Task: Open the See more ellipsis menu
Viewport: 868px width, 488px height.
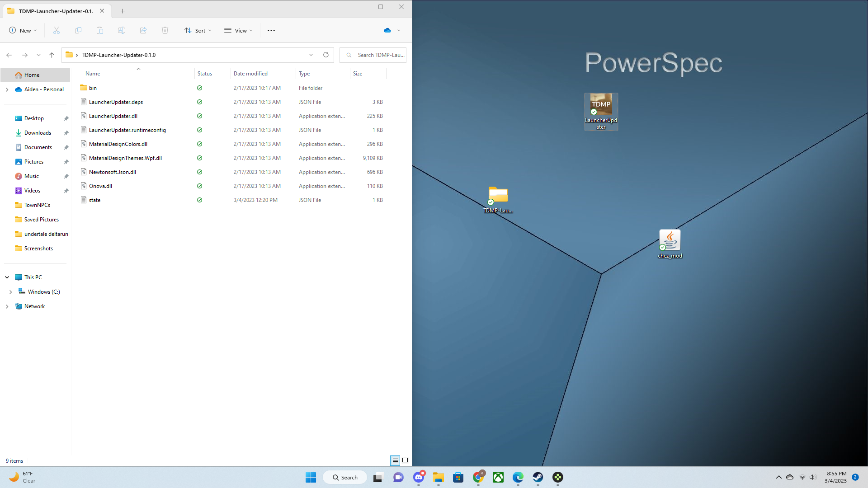Action: click(x=271, y=30)
